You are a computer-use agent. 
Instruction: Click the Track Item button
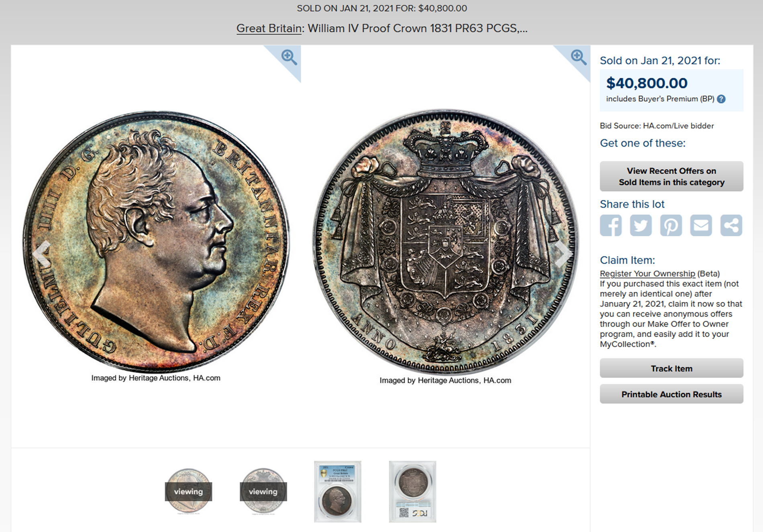671,368
